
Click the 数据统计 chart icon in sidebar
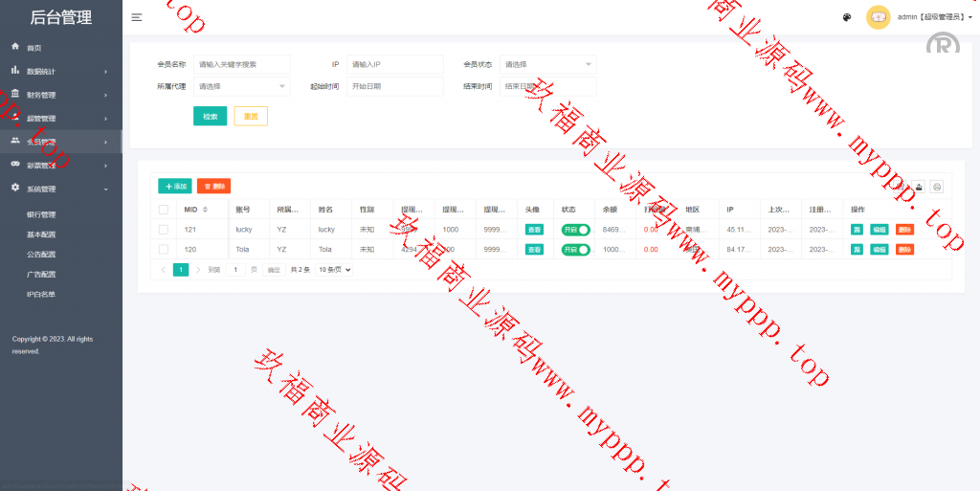point(15,71)
